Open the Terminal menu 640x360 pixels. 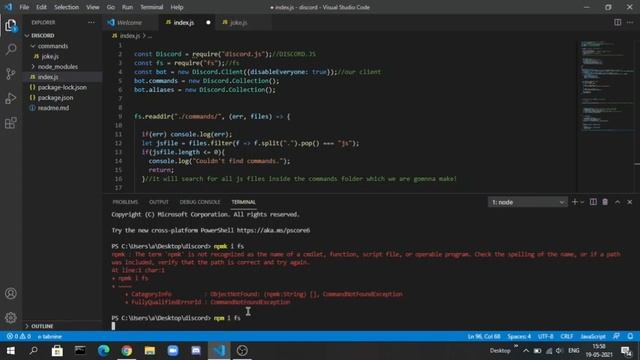click(x=151, y=7)
